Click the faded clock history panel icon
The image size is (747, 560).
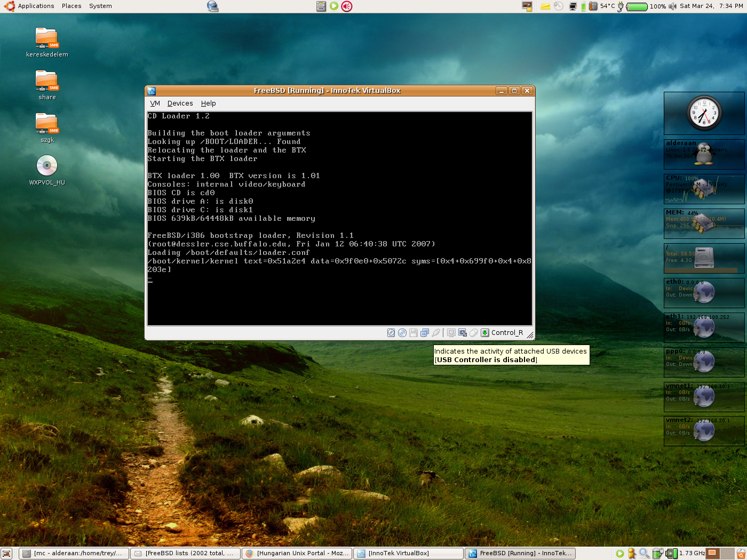(558, 6)
